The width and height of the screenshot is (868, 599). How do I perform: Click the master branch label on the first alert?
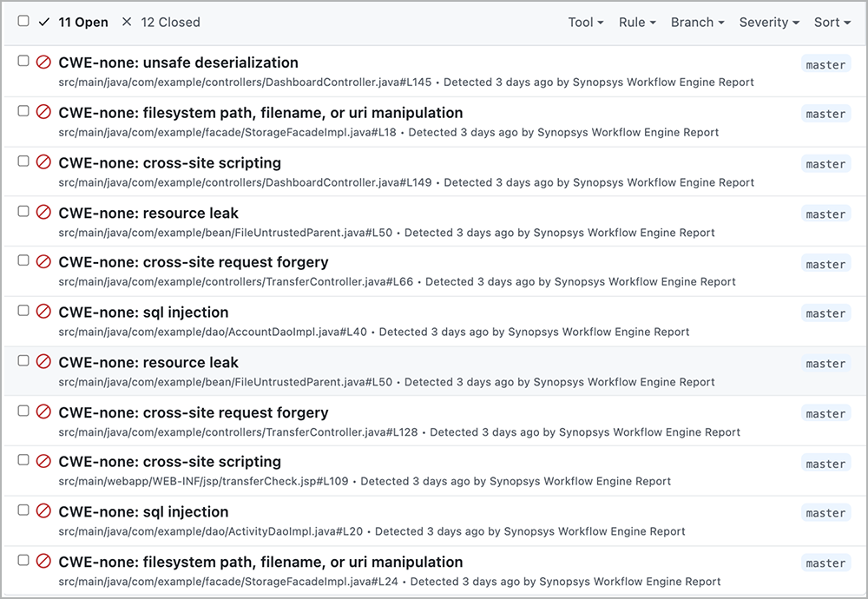(x=825, y=64)
